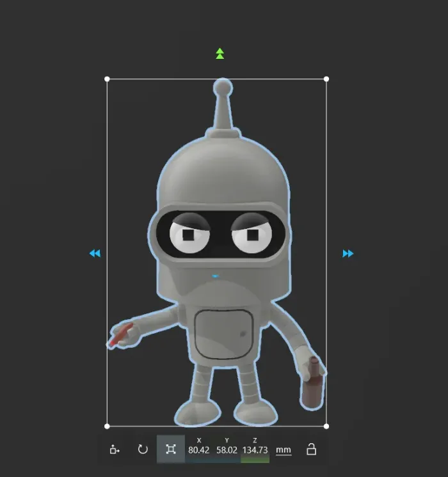This screenshot has height=477, width=448.
Task: Open the mm units dropdown
Action: [x=283, y=450]
